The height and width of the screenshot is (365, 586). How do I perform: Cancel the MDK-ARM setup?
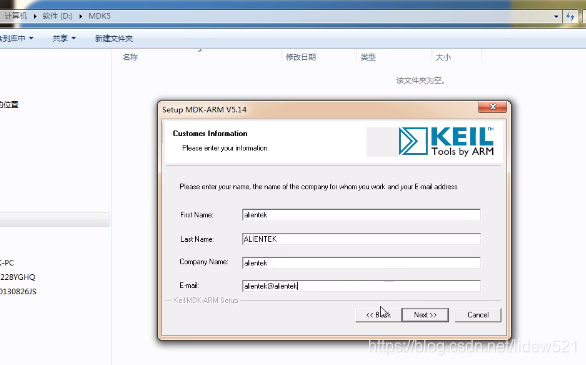coord(478,315)
